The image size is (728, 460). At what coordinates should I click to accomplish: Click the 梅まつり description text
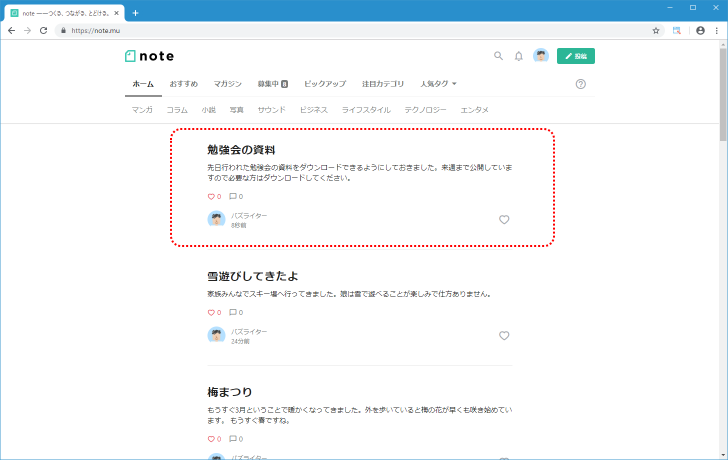[360, 415]
